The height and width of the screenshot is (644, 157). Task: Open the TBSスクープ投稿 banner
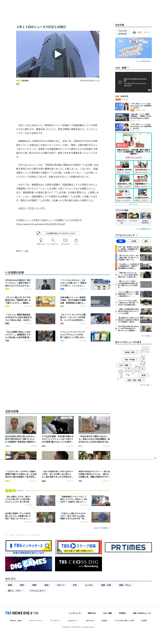[78, 547]
